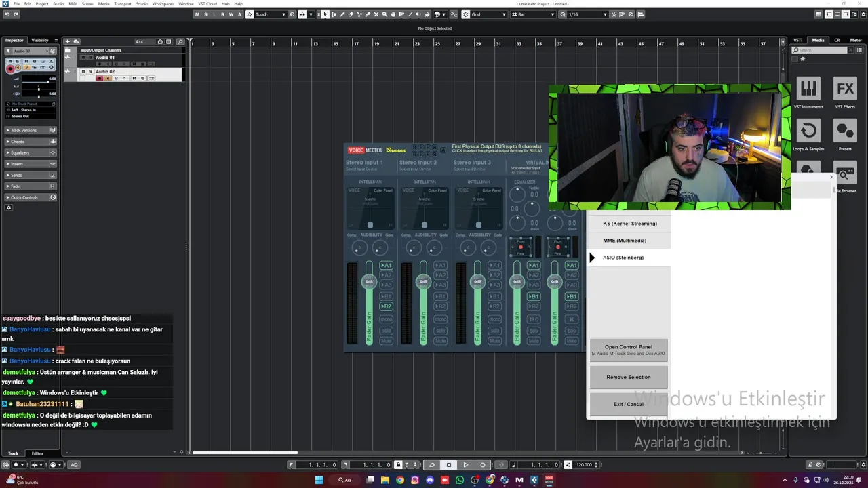The image size is (868, 488).
Task: Toggle Record Enable in the Inspector
Action: coord(10,68)
